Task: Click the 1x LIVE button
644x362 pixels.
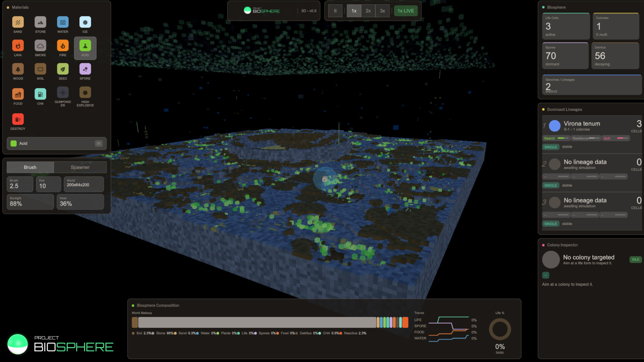Action: (406, 11)
